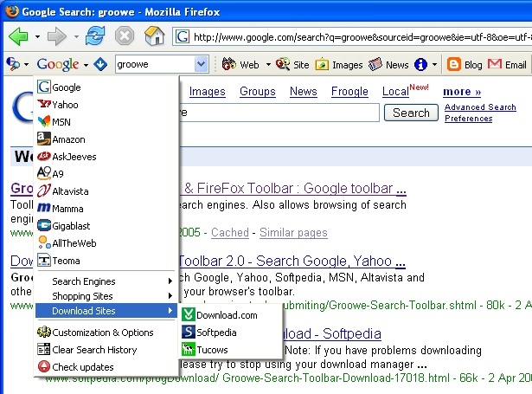Expand the Shopping Sites submenu
The image size is (532, 394).
pyautogui.click(x=106, y=296)
